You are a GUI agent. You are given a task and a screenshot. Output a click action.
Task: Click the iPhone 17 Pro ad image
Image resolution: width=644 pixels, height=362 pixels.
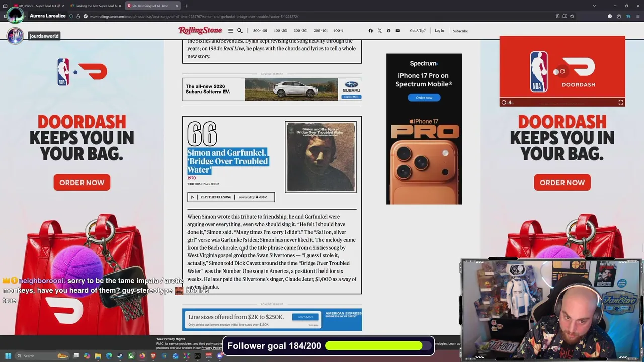coord(424,160)
